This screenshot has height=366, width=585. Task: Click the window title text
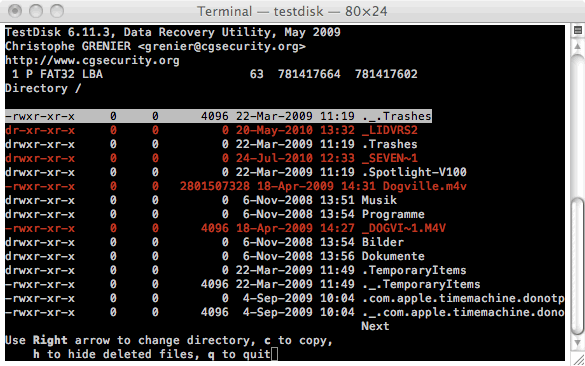click(x=292, y=11)
